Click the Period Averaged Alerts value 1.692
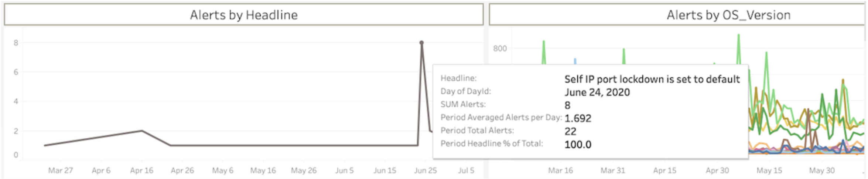 pos(578,118)
